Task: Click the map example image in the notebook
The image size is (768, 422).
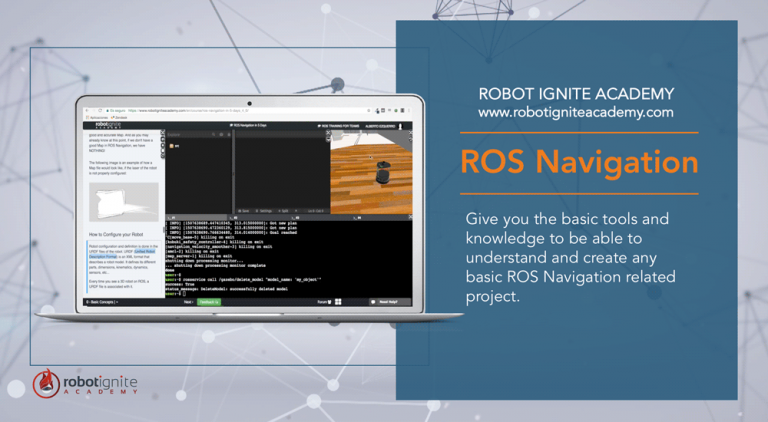Action: (124, 203)
